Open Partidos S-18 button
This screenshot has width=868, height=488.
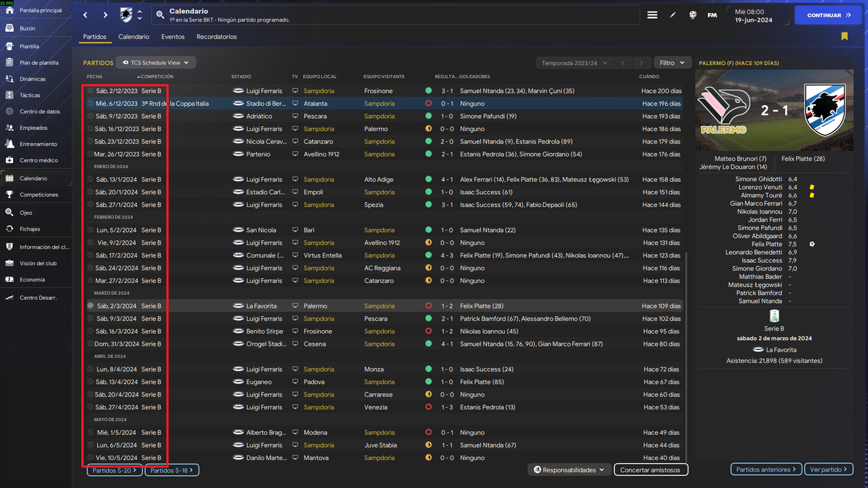[x=172, y=470]
